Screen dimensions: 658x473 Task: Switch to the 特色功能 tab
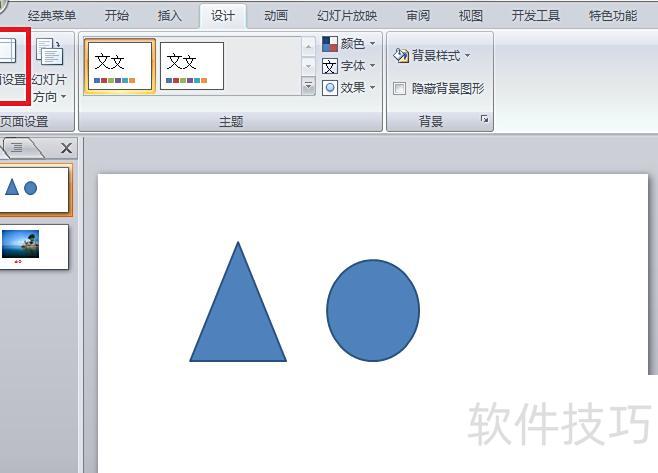613,16
